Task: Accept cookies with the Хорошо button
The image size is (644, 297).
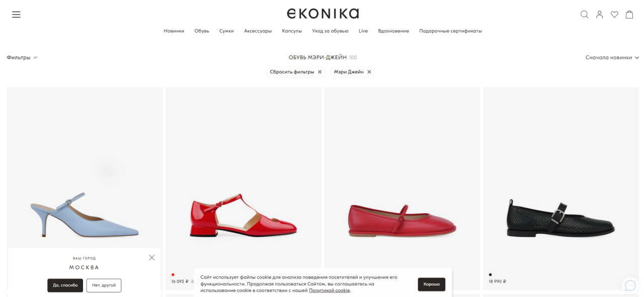Action: pos(431,284)
